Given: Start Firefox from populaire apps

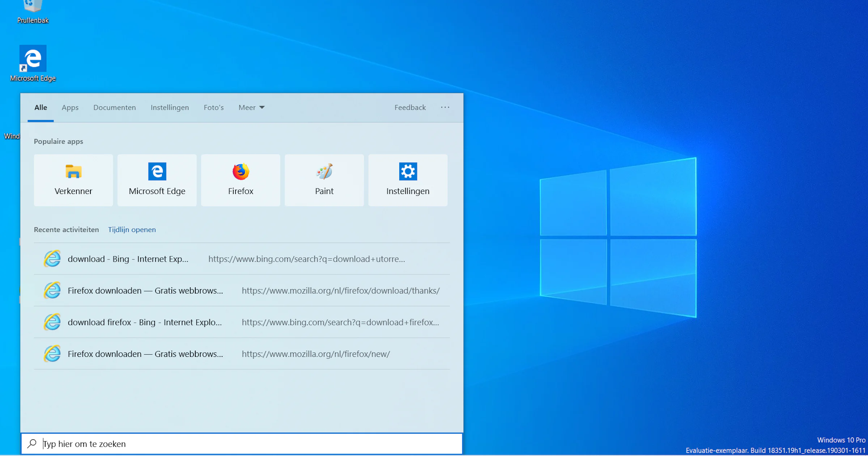Looking at the screenshot, I should point(241,180).
